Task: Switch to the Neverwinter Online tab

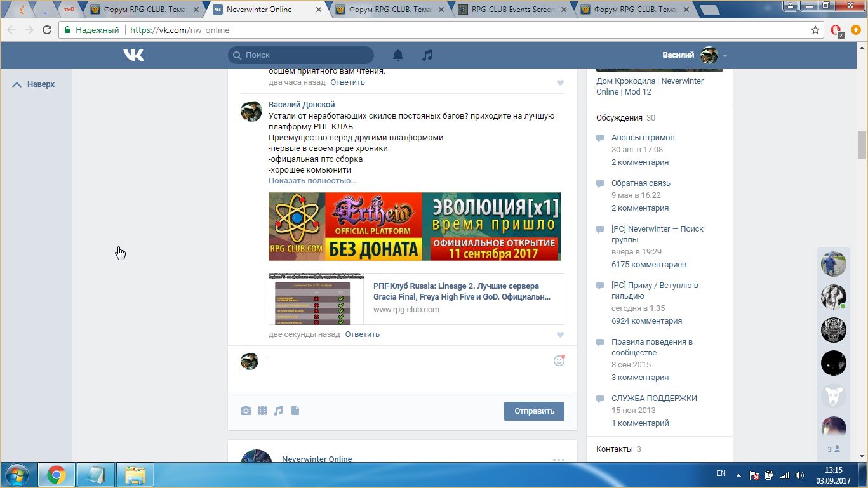Action: [267, 10]
